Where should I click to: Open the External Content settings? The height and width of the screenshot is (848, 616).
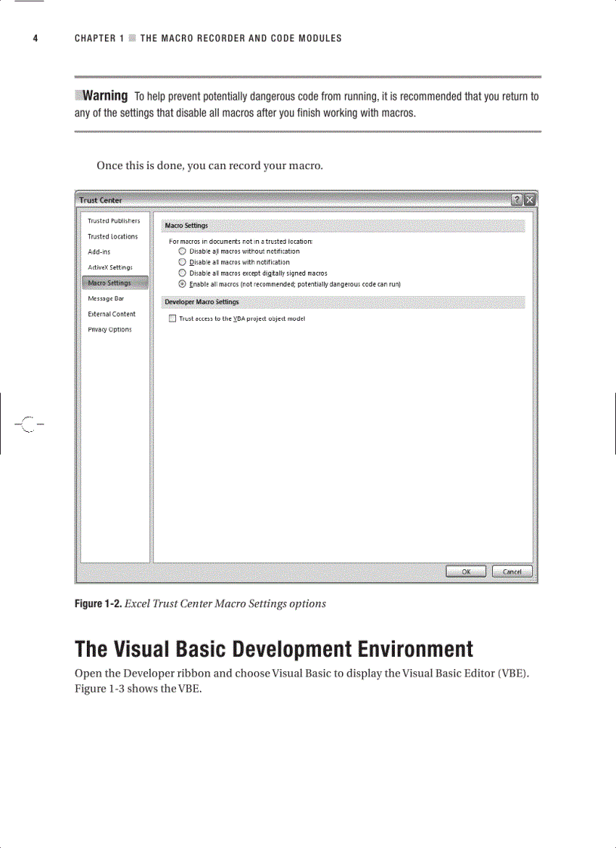[x=112, y=313]
